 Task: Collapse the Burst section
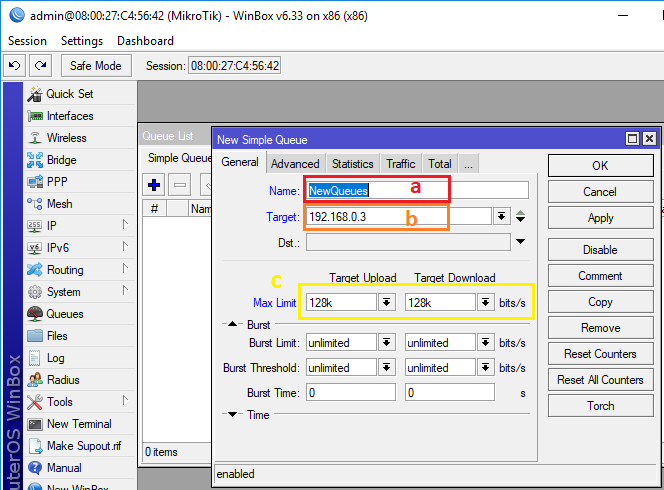232,324
